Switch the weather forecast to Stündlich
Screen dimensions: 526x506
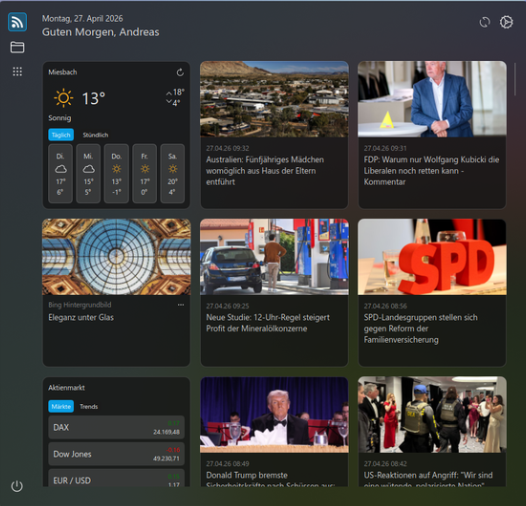[95, 135]
